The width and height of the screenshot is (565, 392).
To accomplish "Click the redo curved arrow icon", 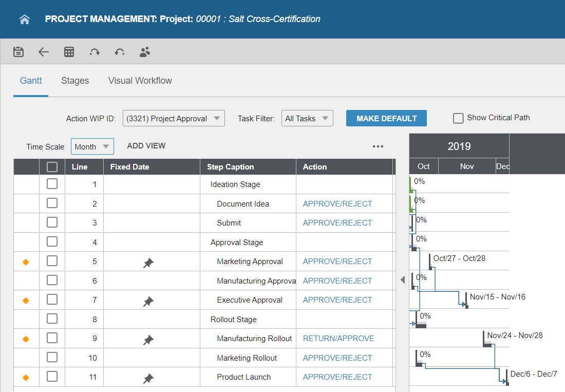I will (x=95, y=52).
